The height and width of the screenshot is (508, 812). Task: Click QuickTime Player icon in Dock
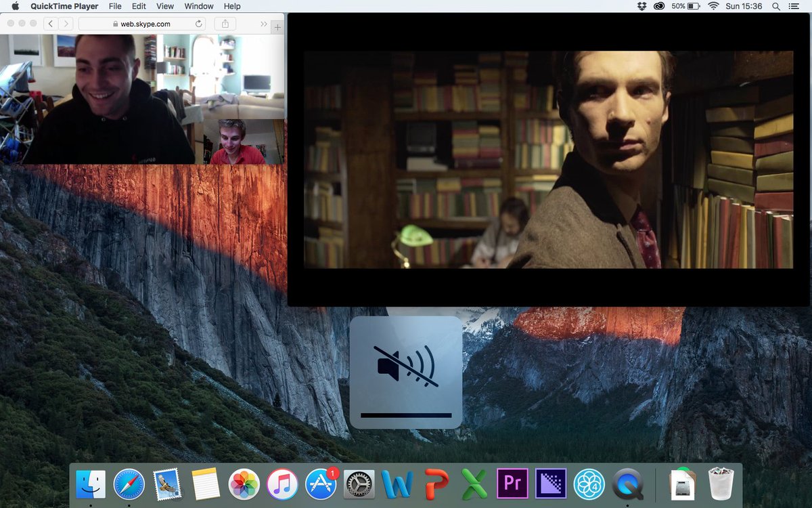[627, 485]
